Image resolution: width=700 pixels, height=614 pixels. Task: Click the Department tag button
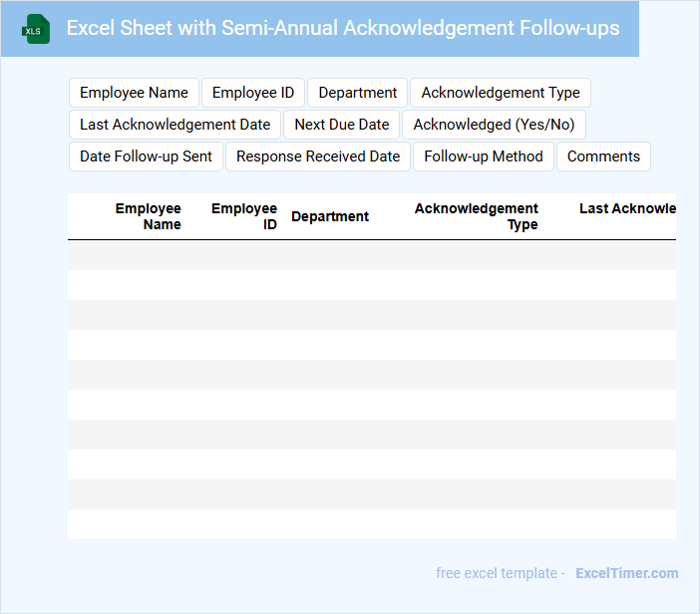pyautogui.click(x=357, y=93)
